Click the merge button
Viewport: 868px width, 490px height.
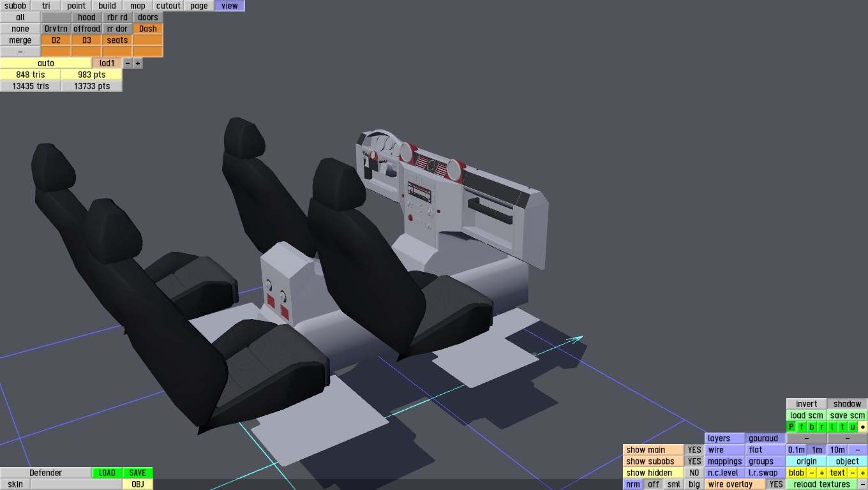click(x=20, y=40)
